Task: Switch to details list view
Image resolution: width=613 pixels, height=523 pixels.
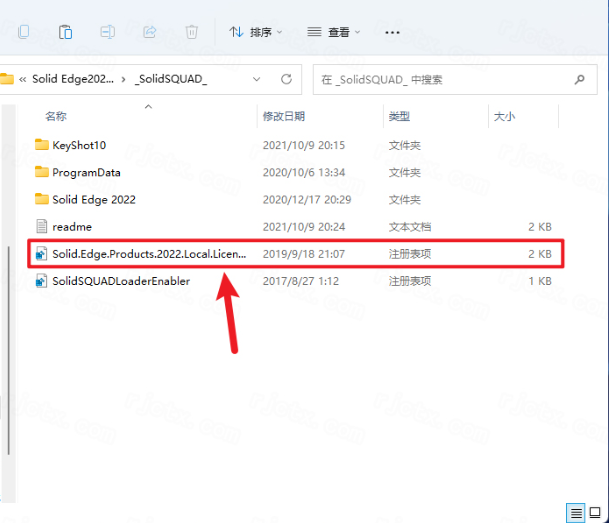Action: point(574,511)
